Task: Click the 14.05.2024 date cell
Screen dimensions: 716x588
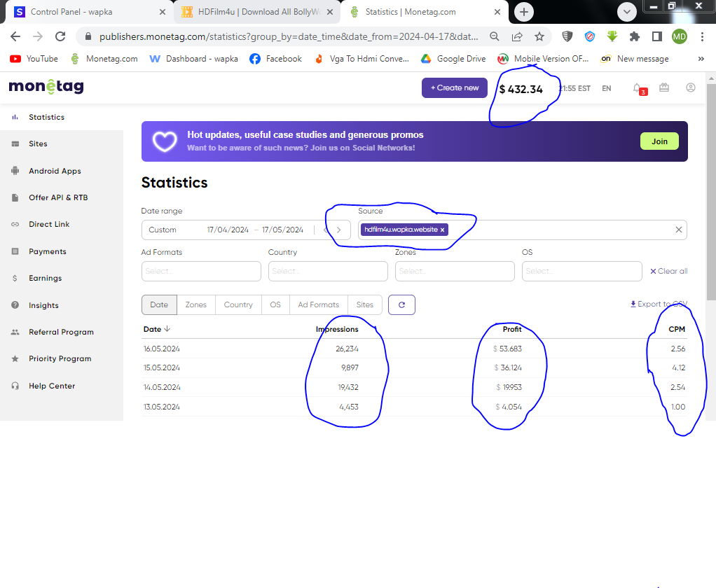Action: [162, 387]
